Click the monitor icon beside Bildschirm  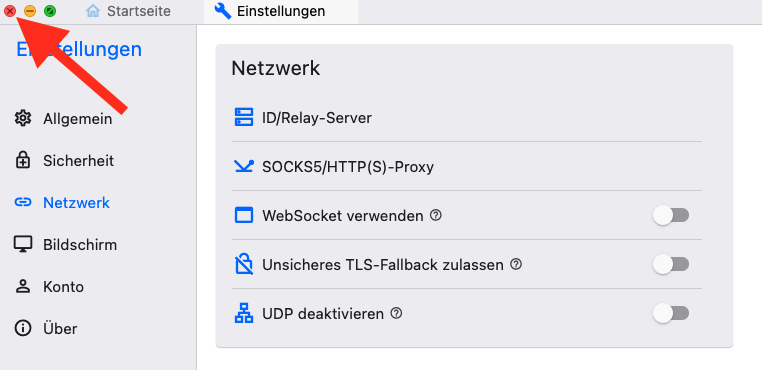pyautogui.click(x=23, y=245)
